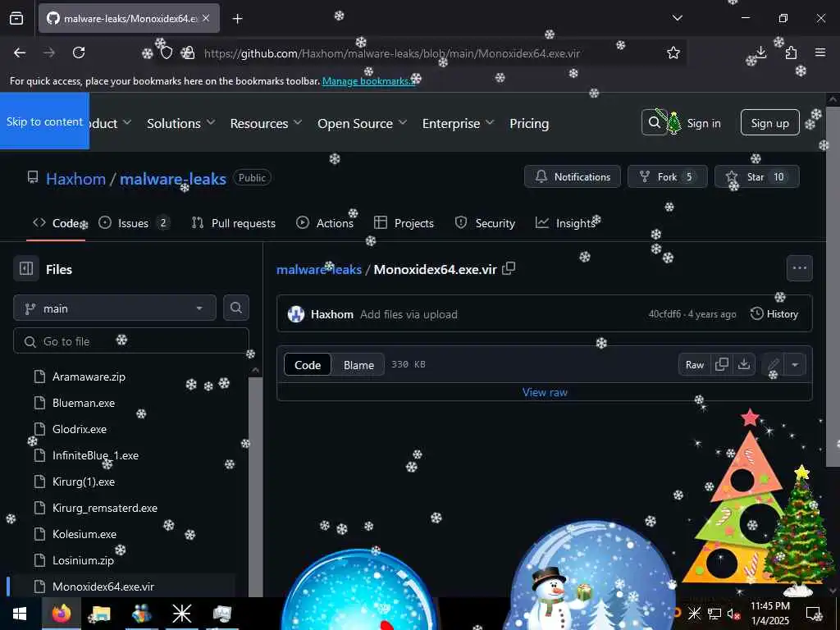Click the browser back arrow

point(20,52)
